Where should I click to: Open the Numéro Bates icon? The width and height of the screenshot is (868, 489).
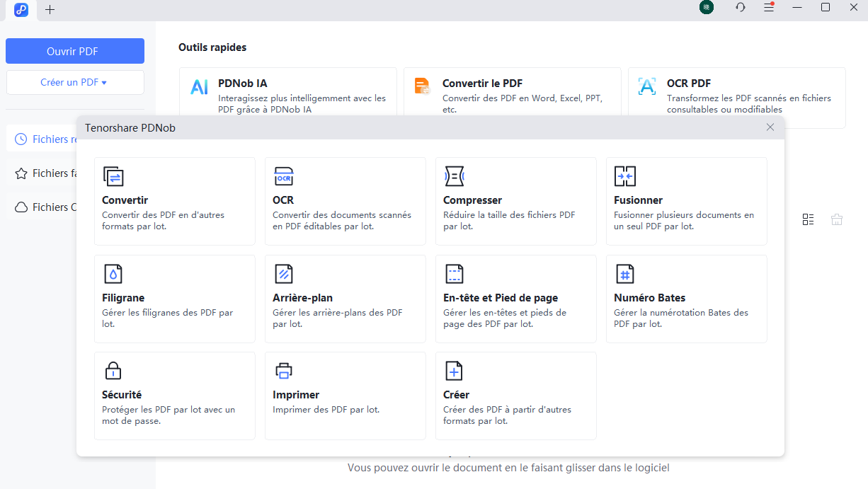tap(624, 274)
